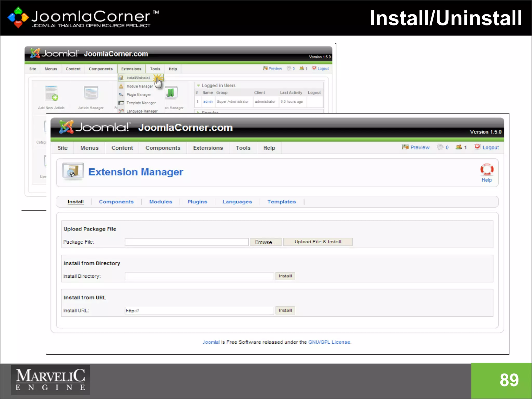Image resolution: width=532 pixels, height=399 pixels.
Task: Click Preview link in back window
Action: coord(275,69)
